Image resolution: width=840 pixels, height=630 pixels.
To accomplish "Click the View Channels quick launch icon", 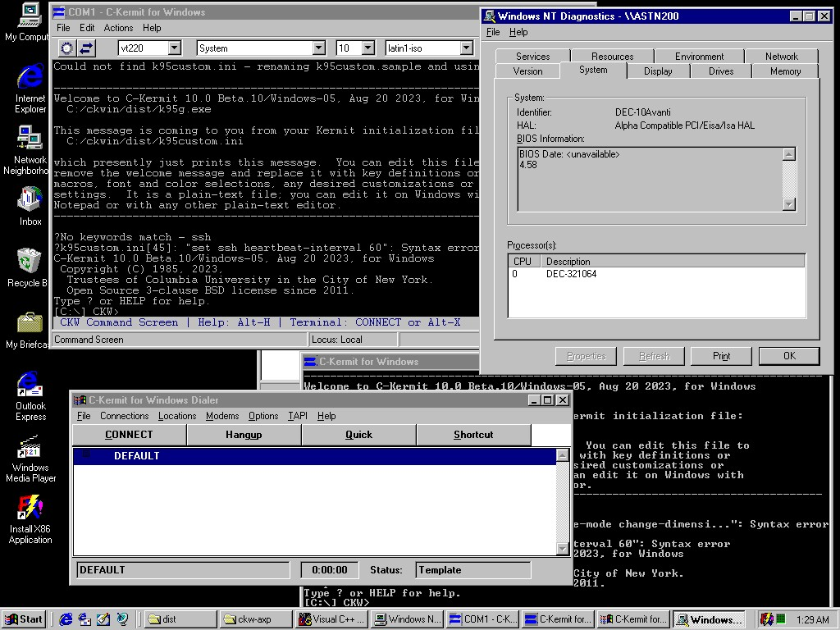I will coord(123,619).
